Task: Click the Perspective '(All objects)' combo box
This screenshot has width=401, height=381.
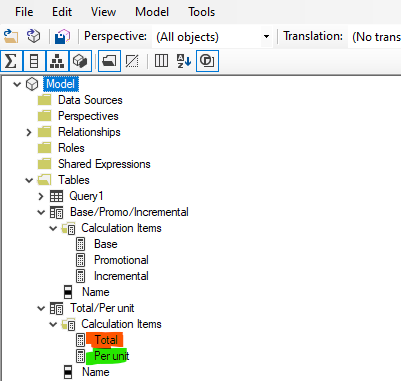Action: click(212, 36)
